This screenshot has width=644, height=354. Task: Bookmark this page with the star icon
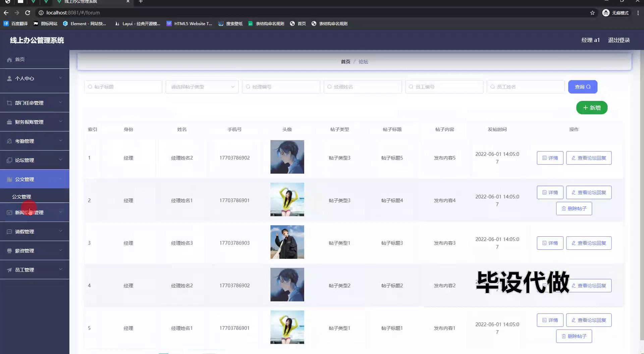coord(592,13)
